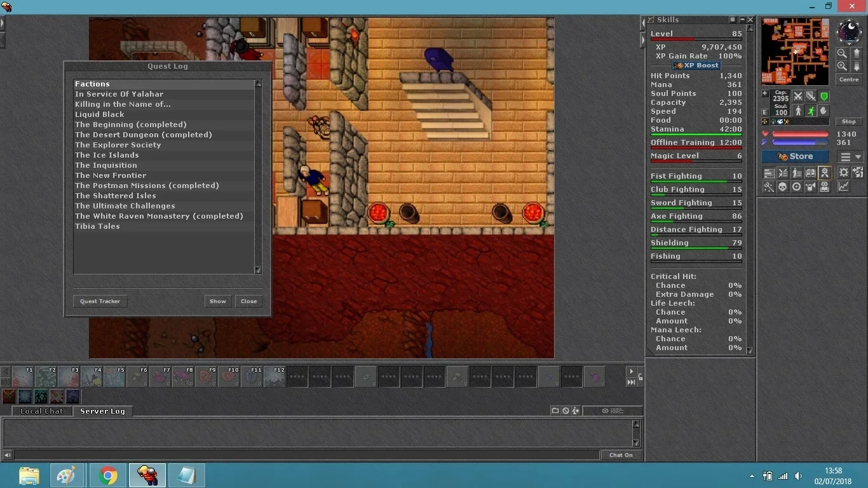Click the F1 action bar slot
868x488 pixels.
[22, 377]
